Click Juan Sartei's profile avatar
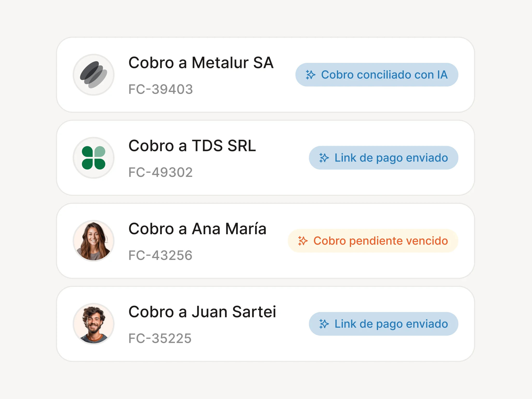The height and width of the screenshot is (399, 532). (x=93, y=324)
